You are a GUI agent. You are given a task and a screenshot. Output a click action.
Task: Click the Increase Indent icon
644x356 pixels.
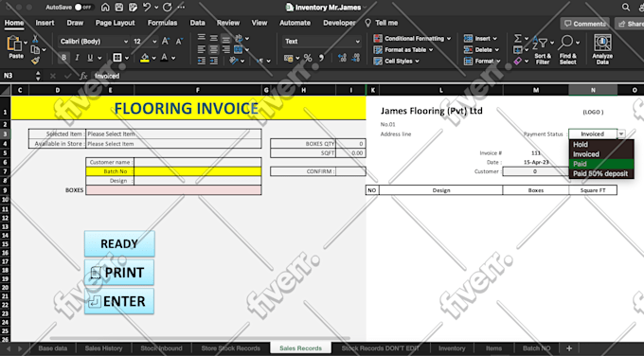tap(214, 61)
